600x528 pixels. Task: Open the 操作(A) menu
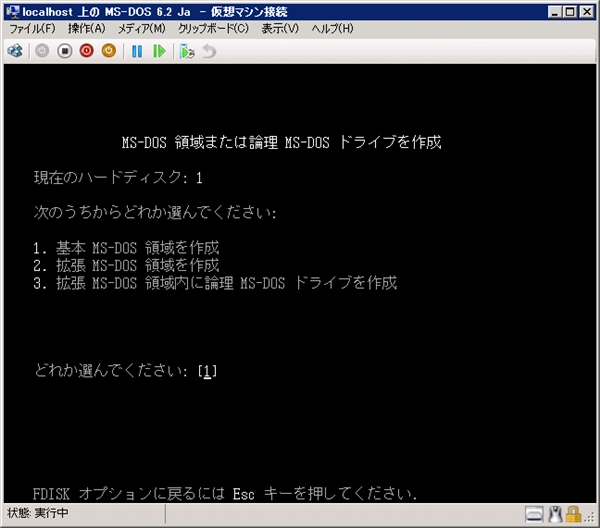pos(86,29)
